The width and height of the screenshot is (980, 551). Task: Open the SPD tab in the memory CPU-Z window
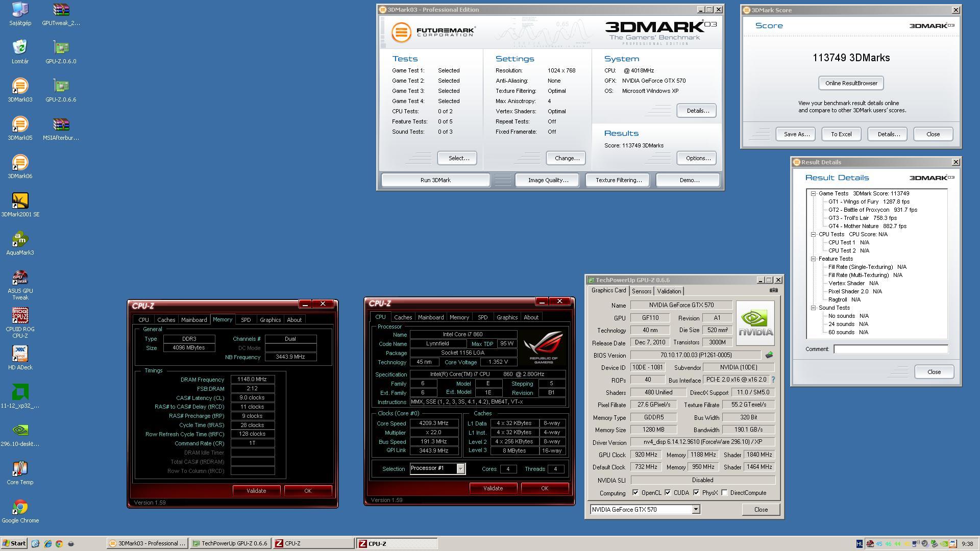pos(246,320)
